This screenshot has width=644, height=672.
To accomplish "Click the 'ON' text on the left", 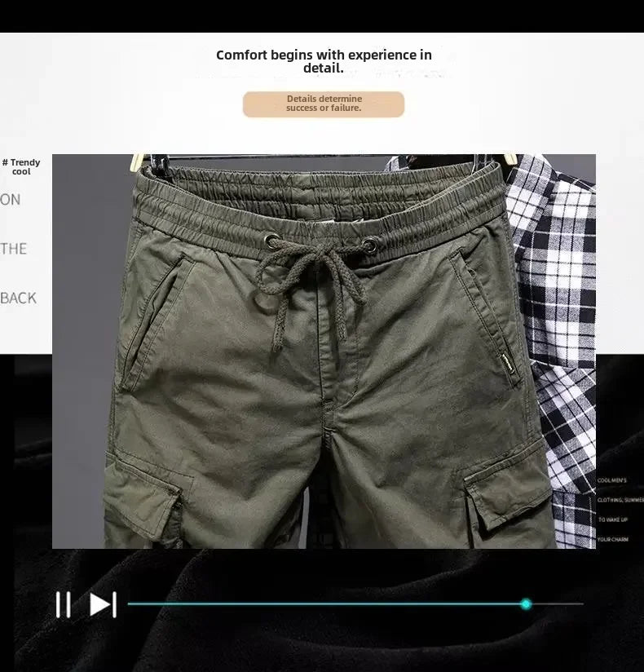I will pos(11,200).
